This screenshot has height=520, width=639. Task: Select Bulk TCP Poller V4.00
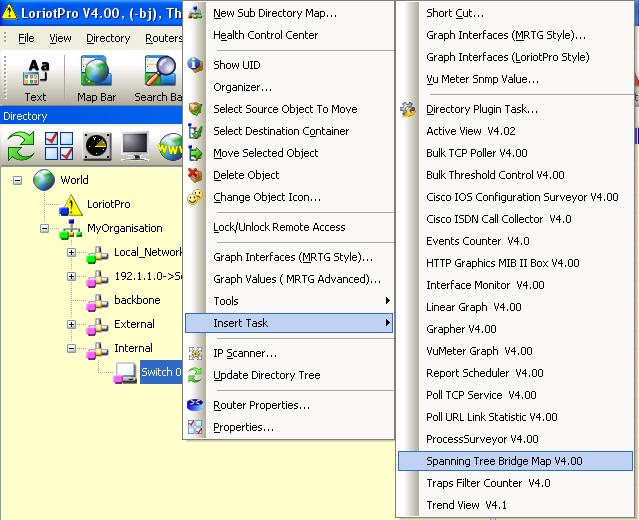(x=515, y=153)
